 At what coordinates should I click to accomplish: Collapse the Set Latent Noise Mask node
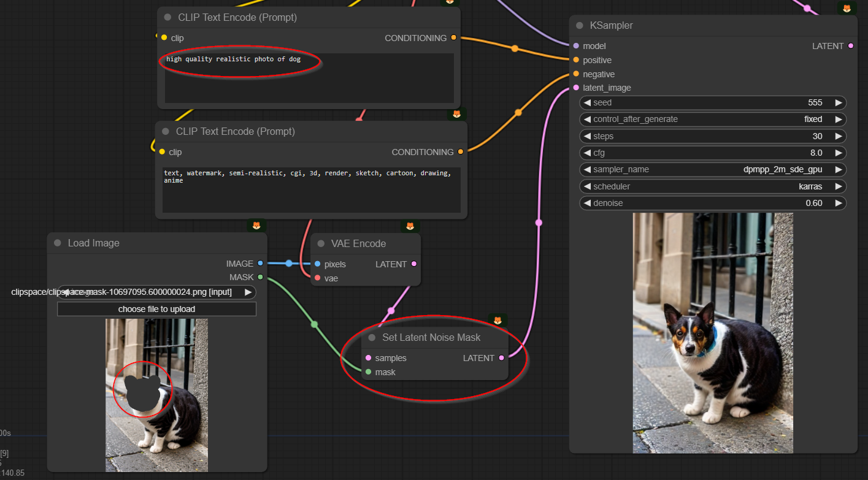[x=372, y=338]
